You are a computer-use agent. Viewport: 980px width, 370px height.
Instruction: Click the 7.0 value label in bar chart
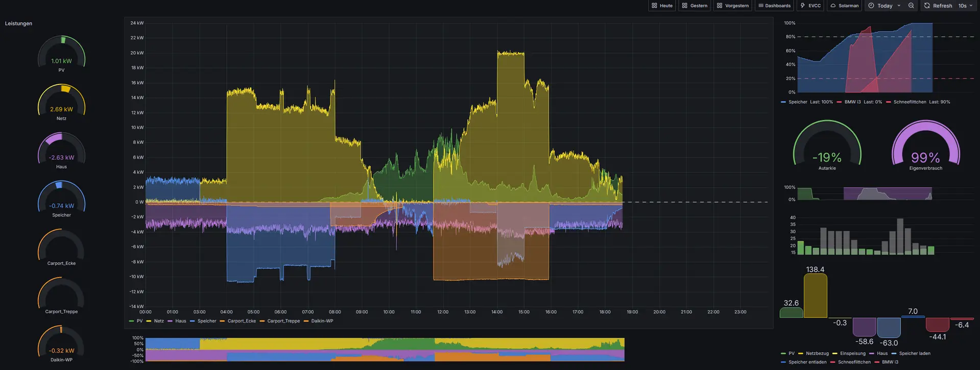pos(913,311)
